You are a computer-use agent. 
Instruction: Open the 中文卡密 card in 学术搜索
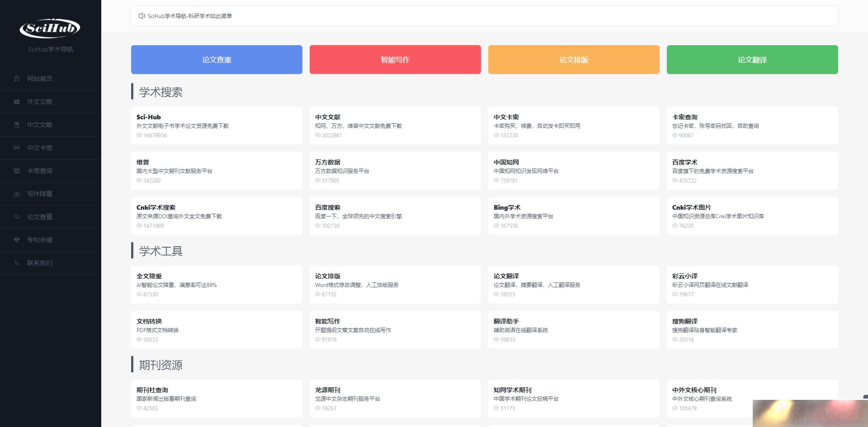[x=574, y=126]
